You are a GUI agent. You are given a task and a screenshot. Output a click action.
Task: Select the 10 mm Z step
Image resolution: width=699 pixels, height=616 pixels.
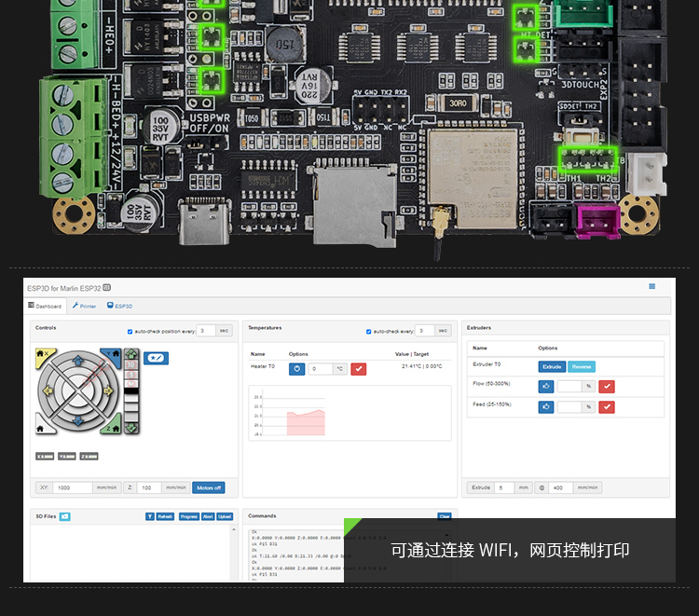point(131,365)
